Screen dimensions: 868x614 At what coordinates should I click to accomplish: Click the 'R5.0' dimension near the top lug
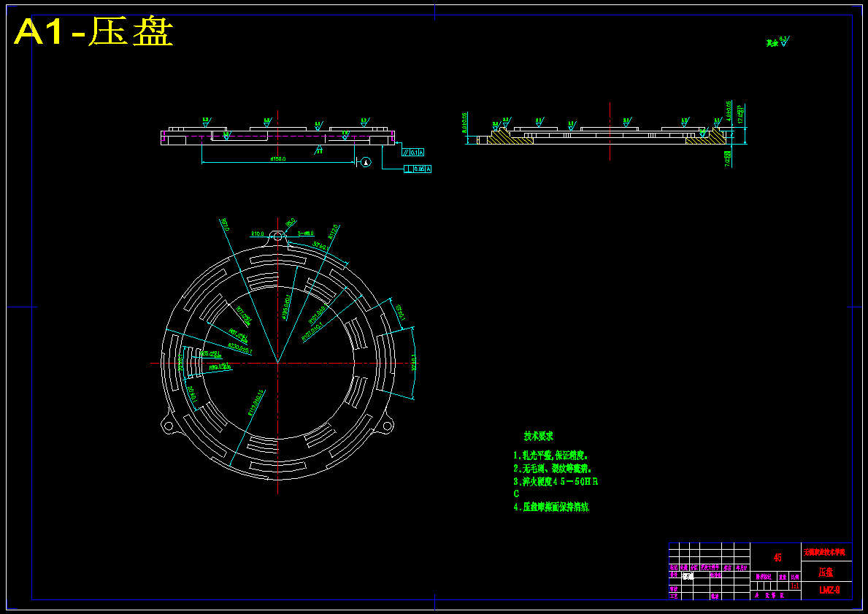(291, 222)
